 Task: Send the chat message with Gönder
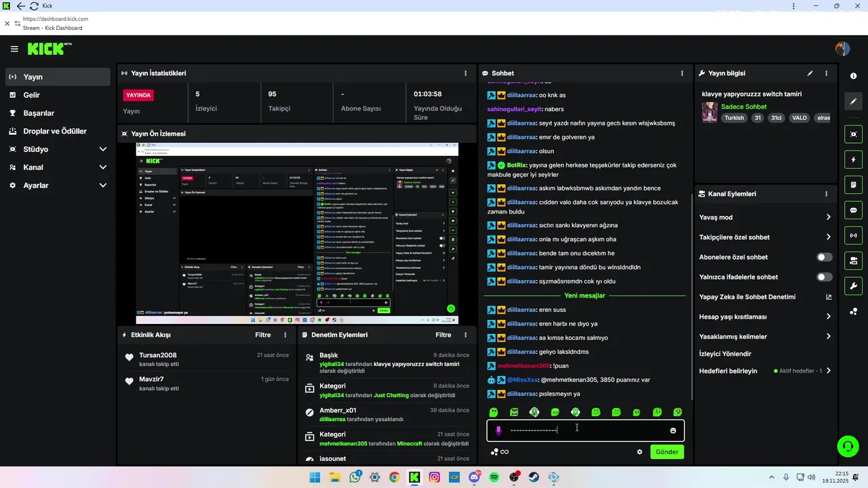[x=667, y=452]
